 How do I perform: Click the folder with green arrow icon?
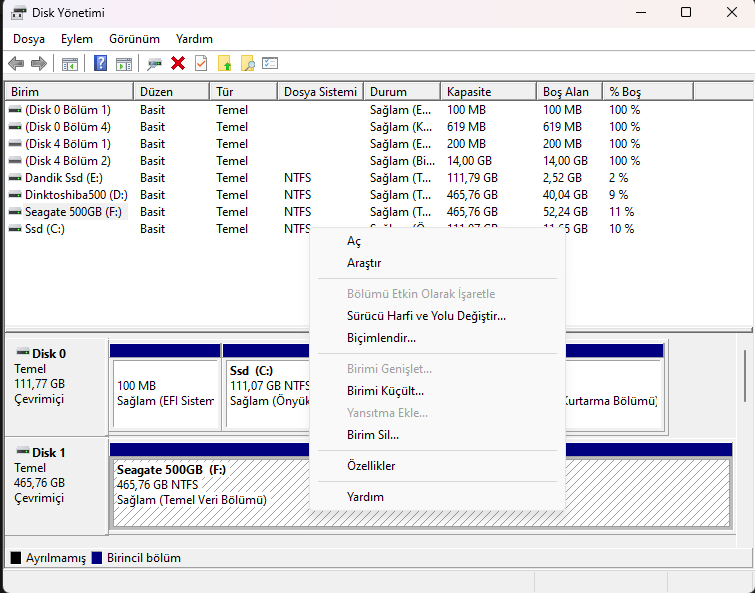224,63
